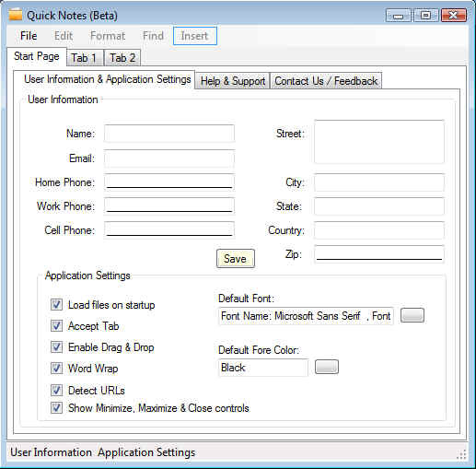The width and height of the screenshot is (476, 469).
Task: Click the Street text box
Action: tap(379, 142)
